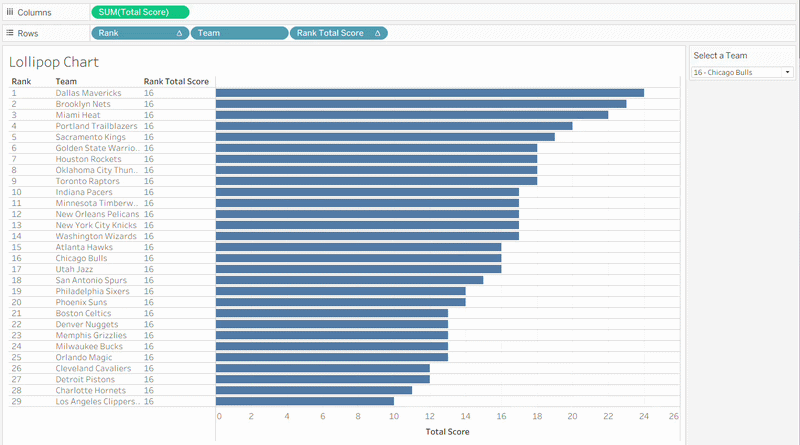Click rank number 1 in the table
Image resolution: width=800 pixels, height=445 pixels.
coord(14,93)
